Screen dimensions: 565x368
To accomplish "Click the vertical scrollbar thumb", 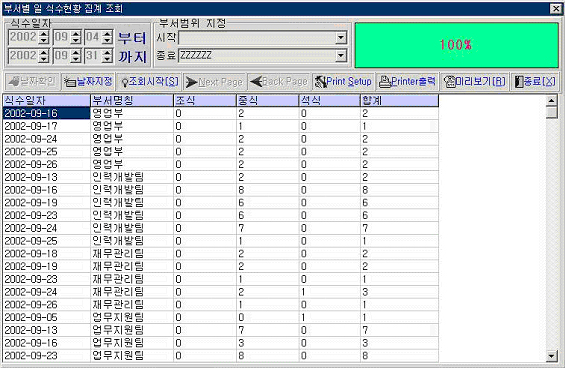I will pyautogui.click(x=552, y=113).
